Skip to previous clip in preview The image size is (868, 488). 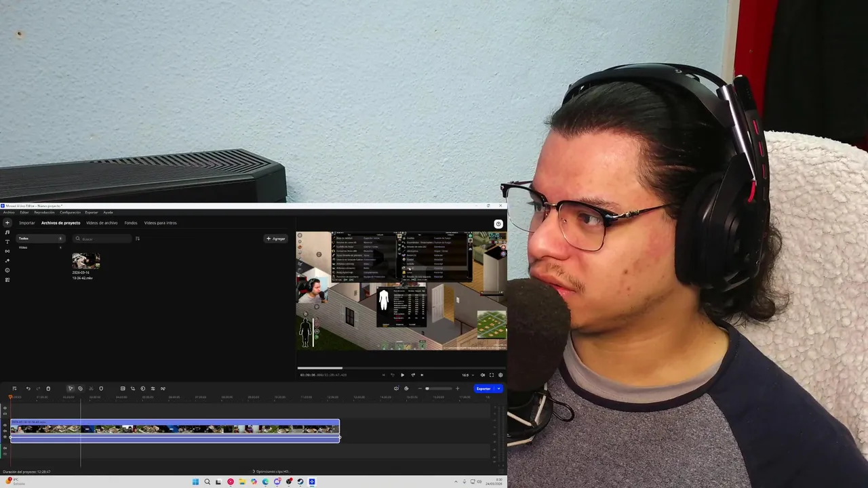pyautogui.click(x=384, y=375)
